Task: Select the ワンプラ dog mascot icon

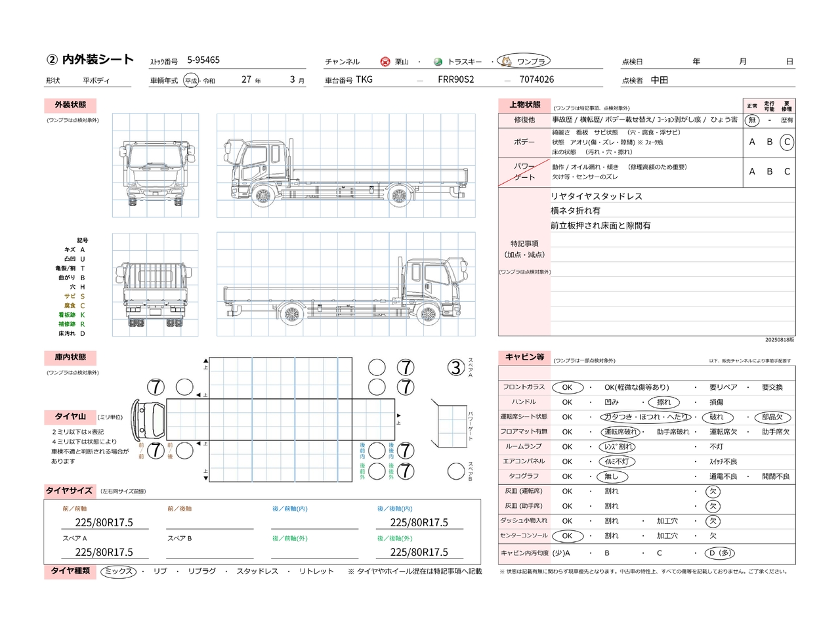Action: 506,61
